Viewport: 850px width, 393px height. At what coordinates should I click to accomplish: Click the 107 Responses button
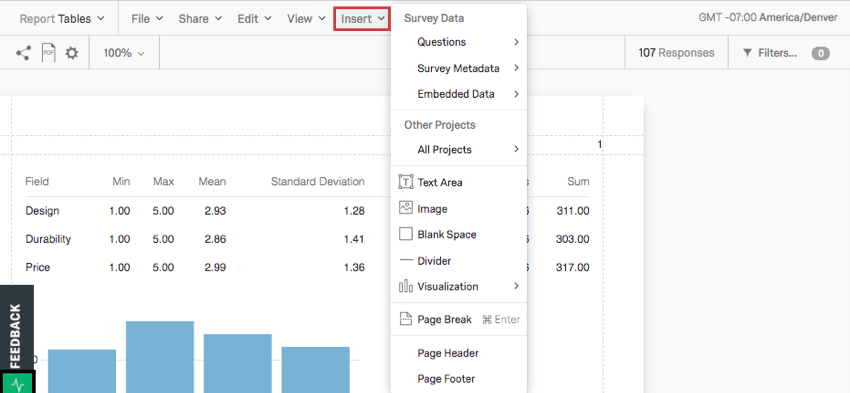tap(676, 53)
